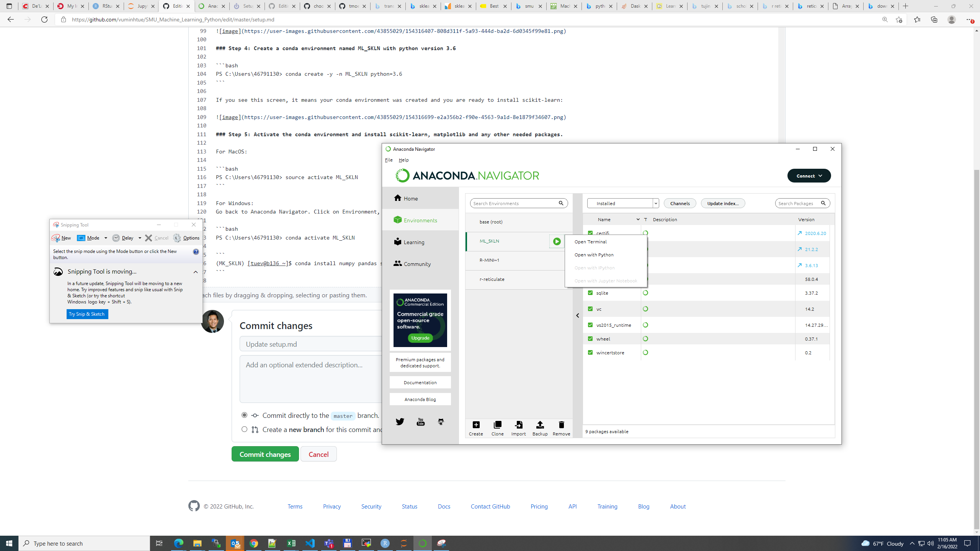Click blue help icon in Snipping Tool

coord(196,252)
